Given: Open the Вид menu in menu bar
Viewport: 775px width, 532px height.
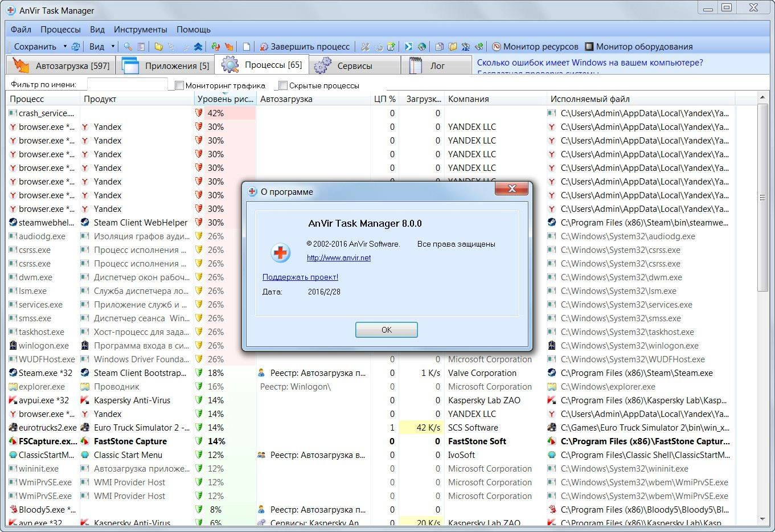Looking at the screenshot, I should 97,30.
